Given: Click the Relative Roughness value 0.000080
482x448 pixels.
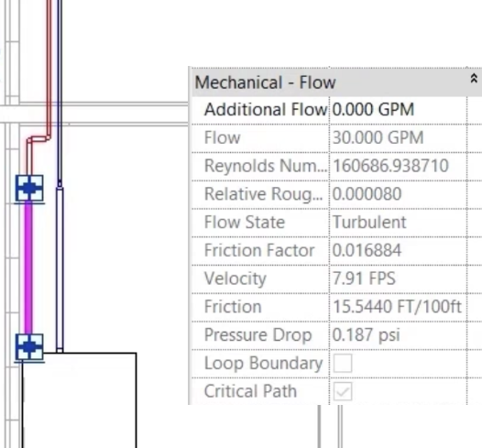Looking at the screenshot, I should pyautogui.click(x=367, y=194).
